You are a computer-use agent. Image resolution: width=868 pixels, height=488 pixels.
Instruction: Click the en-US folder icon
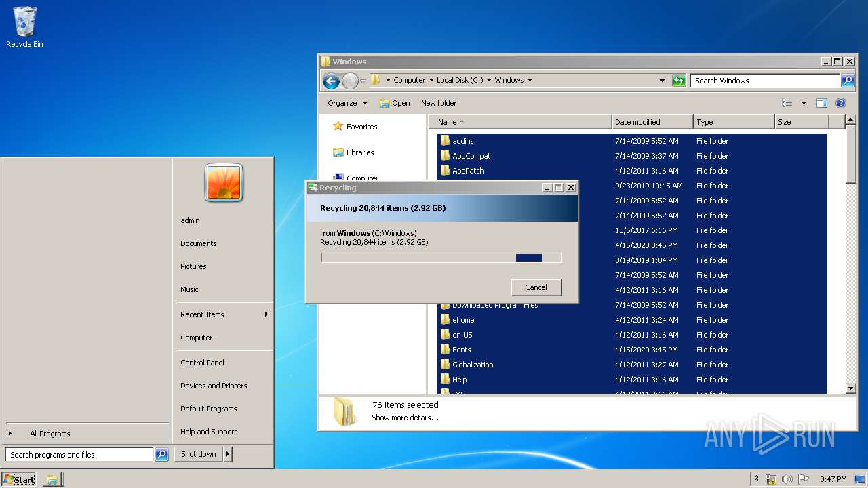[x=445, y=335]
